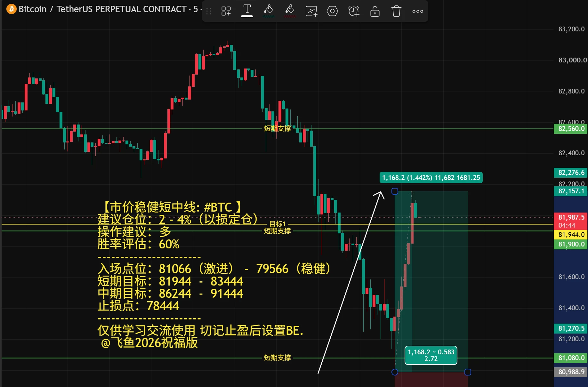Click the profit target label 1,168.2 (1.442%)
This screenshot has height=387, width=588.
click(x=431, y=178)
